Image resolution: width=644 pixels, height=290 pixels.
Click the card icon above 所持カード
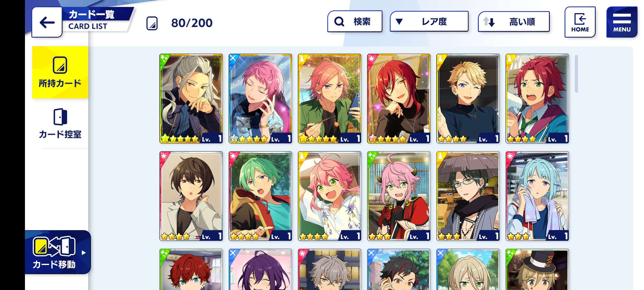60,65
